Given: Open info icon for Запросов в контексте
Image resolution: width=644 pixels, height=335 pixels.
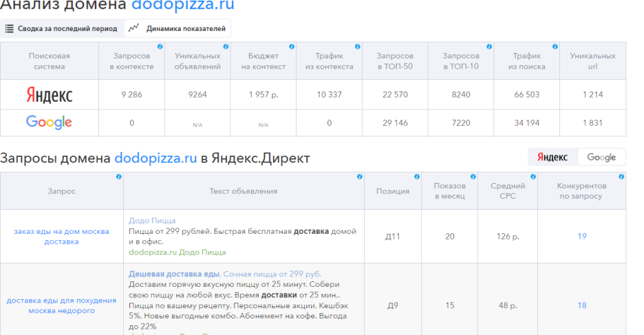Looking at the screenshot, I should coord(160,46).
